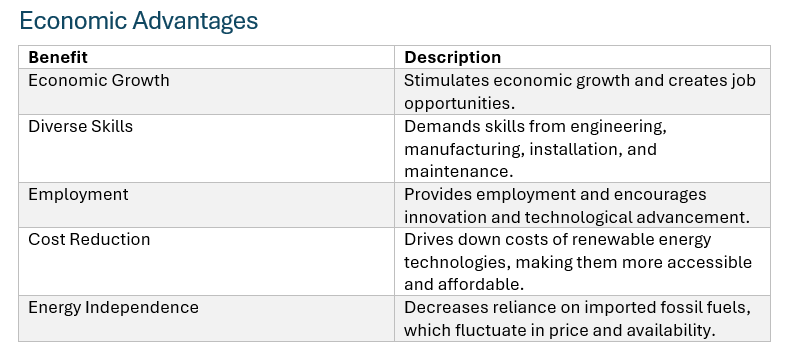
Task: Click the word 'maintenance' in the table
Action: click(x=456, y=172)
